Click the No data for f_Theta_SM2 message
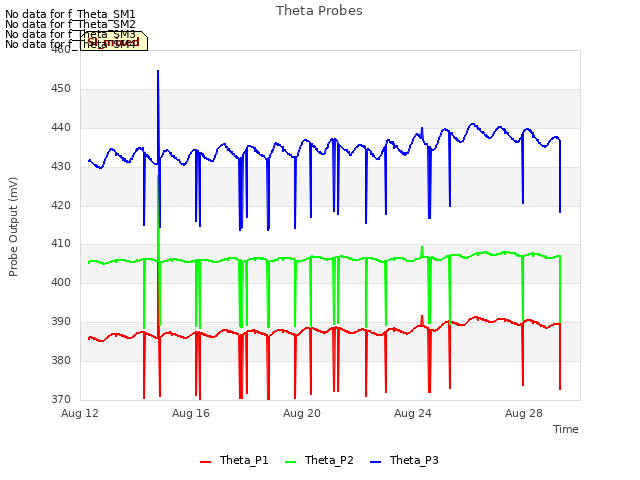 (x=70, y=24)
